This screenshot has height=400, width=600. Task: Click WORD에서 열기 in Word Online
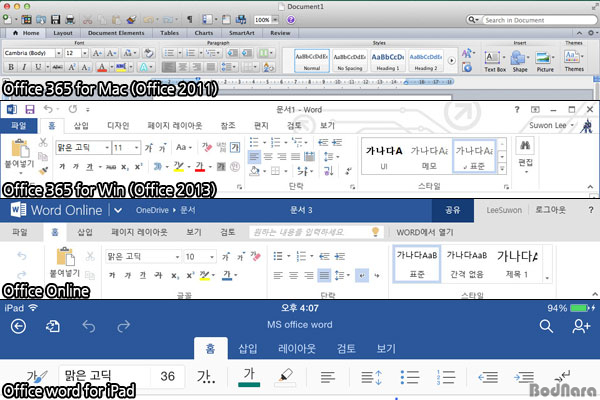pos(424,232)
